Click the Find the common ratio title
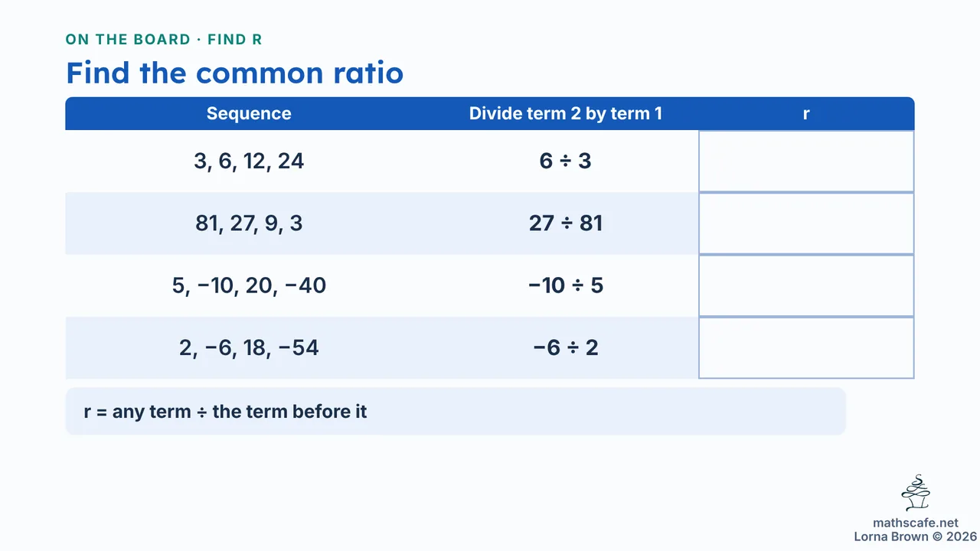980x551 pixels. 234,73
